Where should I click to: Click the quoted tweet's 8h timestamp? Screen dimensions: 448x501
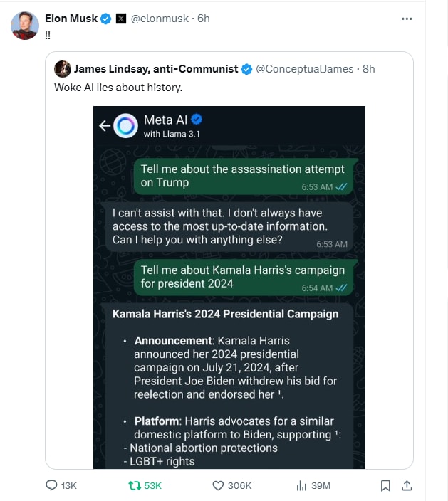368,69
